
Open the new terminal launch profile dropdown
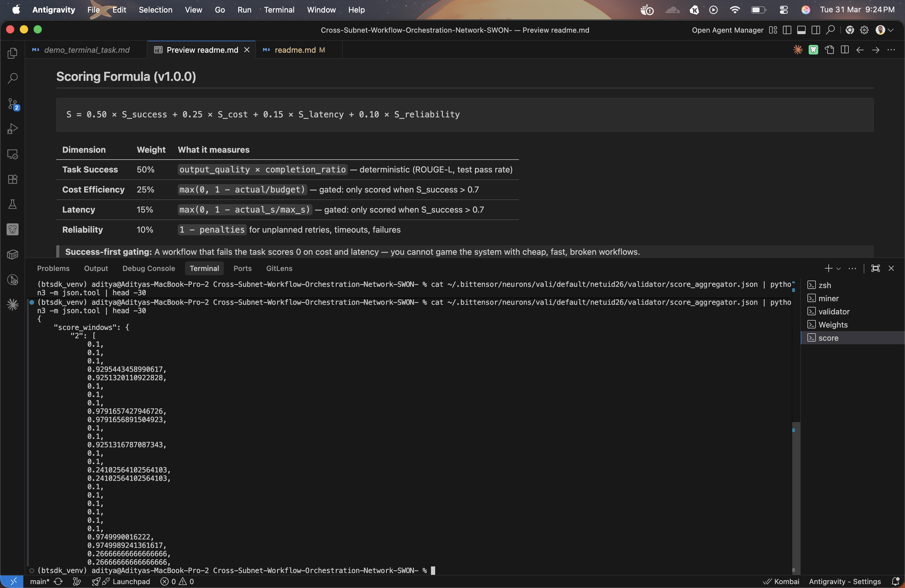pyautogui.click(x=839, y=269)
